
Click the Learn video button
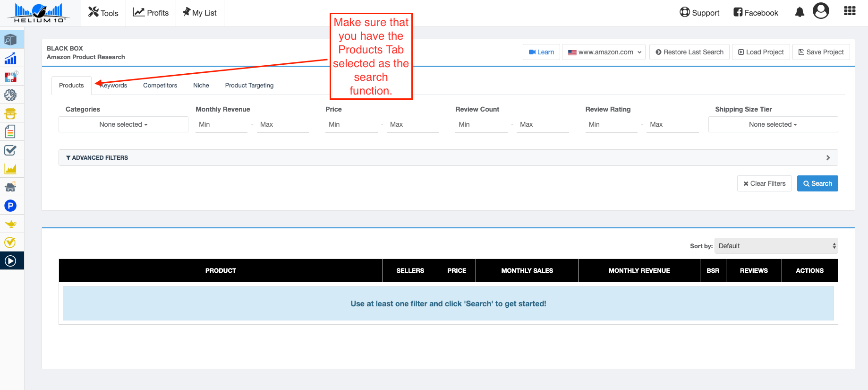pos(541,52)
